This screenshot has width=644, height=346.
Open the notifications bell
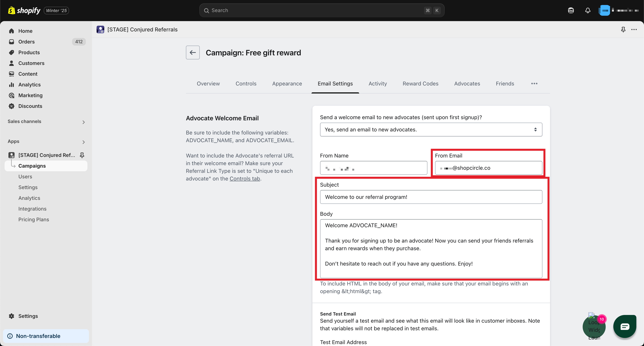click(587, 11)
